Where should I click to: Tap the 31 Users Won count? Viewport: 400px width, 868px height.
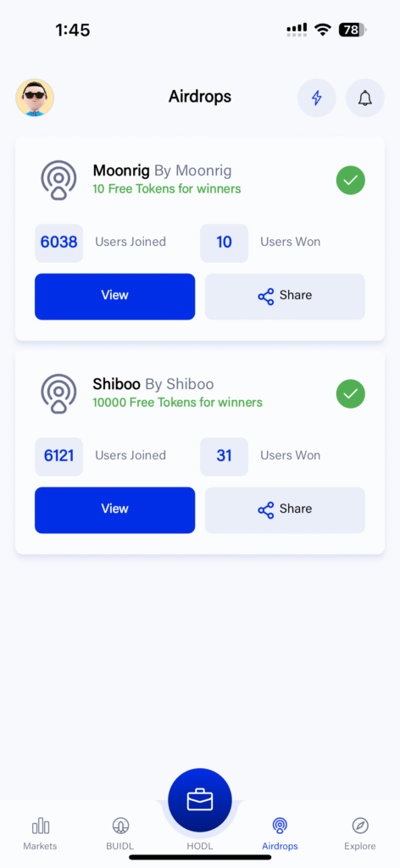pyautogui.click(x=224, y=456)
